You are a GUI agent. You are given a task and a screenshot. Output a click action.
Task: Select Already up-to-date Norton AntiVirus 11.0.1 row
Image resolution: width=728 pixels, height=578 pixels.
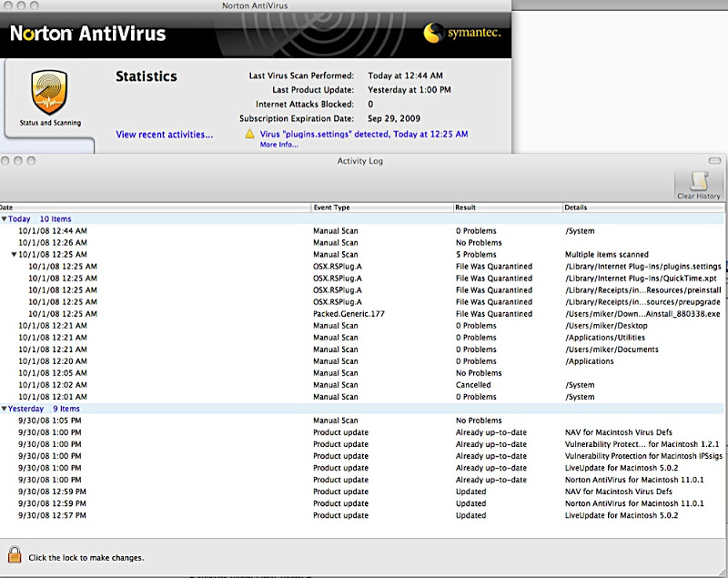tap(361, 480)
